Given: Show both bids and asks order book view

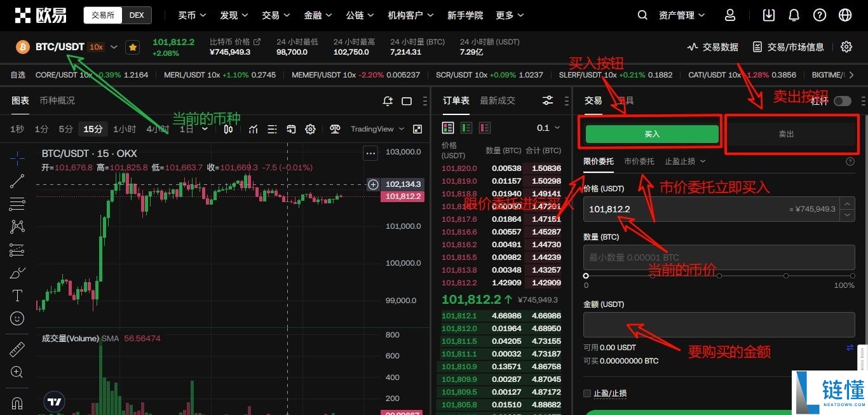Looking at the screenshot, I should pyautogui.click(x=448, y=128).
